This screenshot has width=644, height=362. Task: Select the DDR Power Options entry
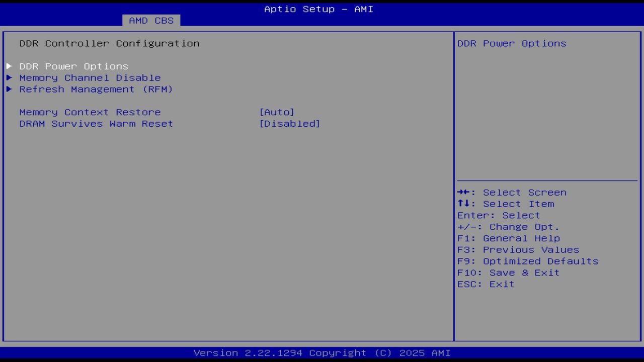pyautogui.click(x=73, y=66)
